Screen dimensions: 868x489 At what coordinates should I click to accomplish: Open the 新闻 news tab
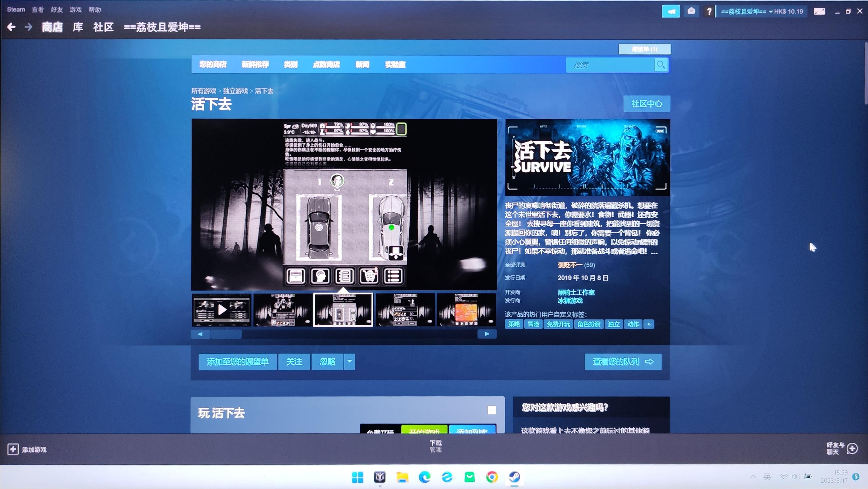point(362,64)
